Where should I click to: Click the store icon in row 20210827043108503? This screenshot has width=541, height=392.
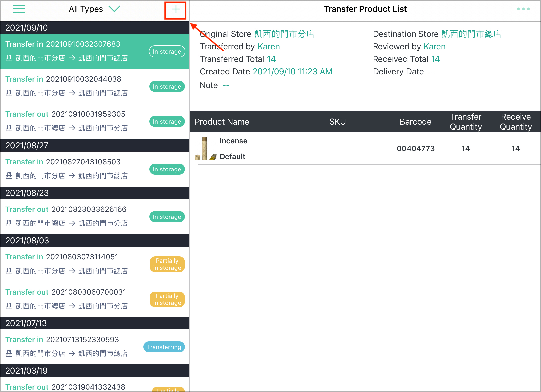(x=9, y=176)
